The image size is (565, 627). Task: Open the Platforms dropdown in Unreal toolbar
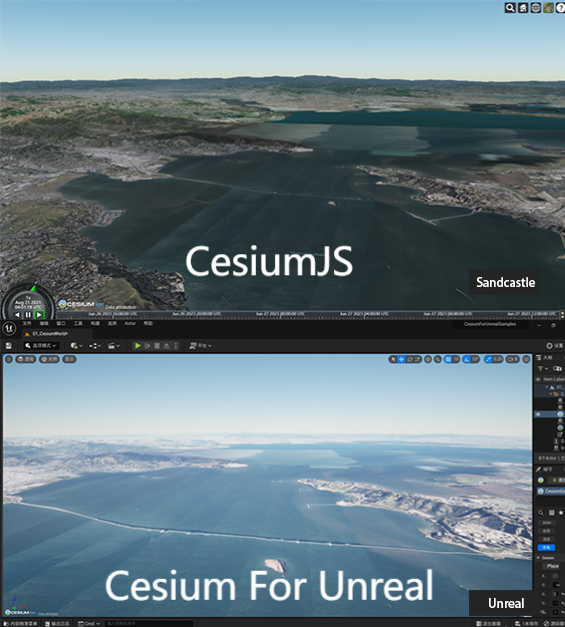(201, 345)
